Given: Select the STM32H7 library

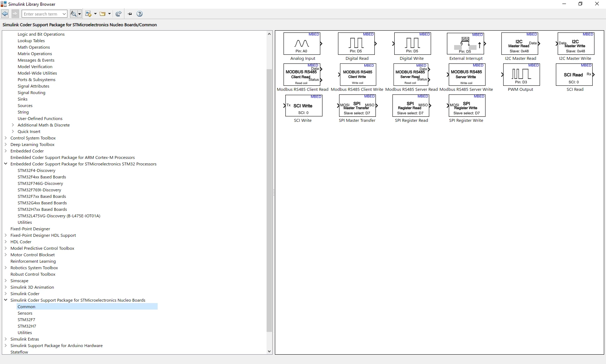Looking at the screenshot, I should coord(27,326).
